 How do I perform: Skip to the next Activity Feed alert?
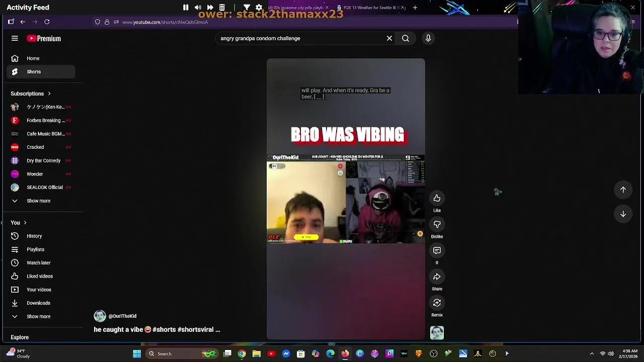click(x=210, y=8)
